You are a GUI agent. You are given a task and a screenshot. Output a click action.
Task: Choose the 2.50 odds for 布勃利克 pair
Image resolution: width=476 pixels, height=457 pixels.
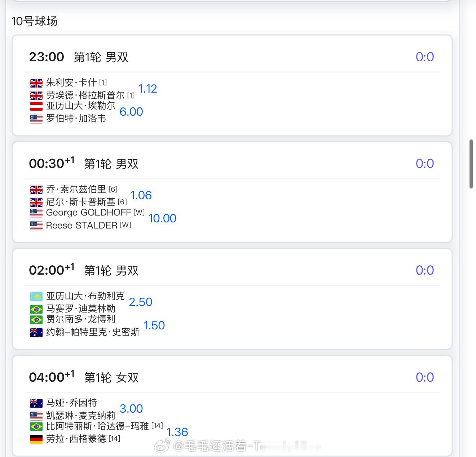(x=141, y=302)
